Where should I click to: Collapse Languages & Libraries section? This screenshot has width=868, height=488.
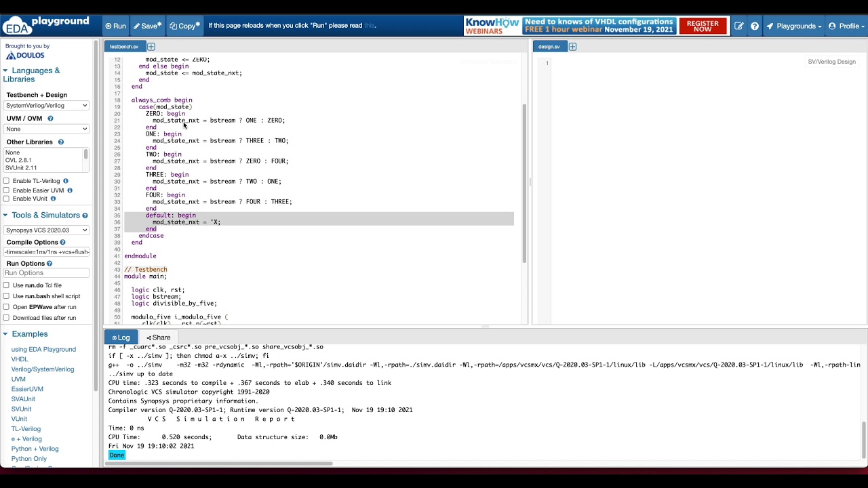tap(31, 75)
